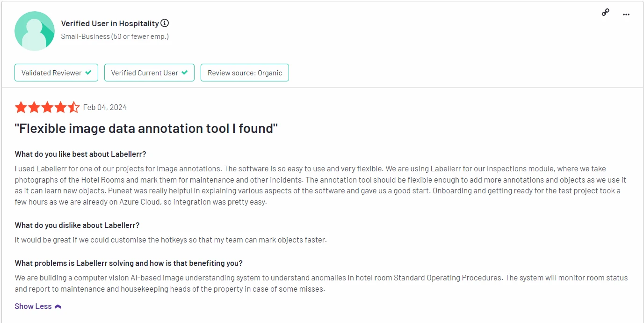Click the 'What do you dislike about Labellerr?' heading
Viewport: 644px width, 323px height.
77,225
